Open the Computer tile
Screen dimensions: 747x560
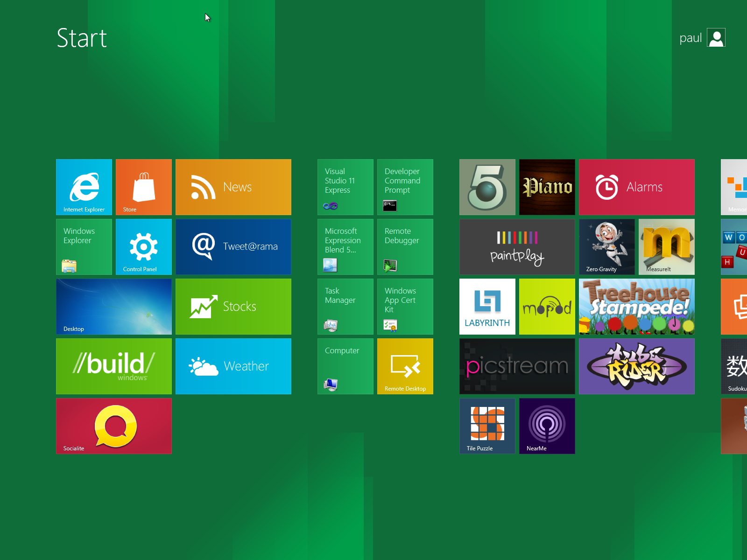coord(345,366)
